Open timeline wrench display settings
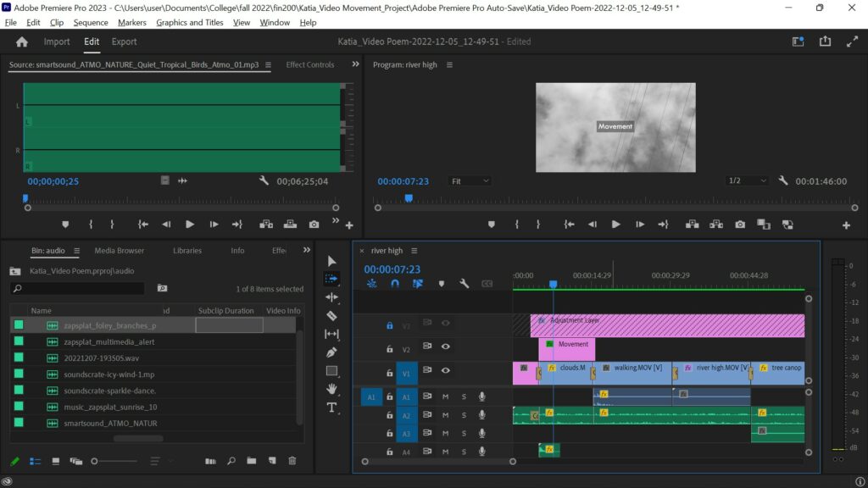 (x=464, y=284)
